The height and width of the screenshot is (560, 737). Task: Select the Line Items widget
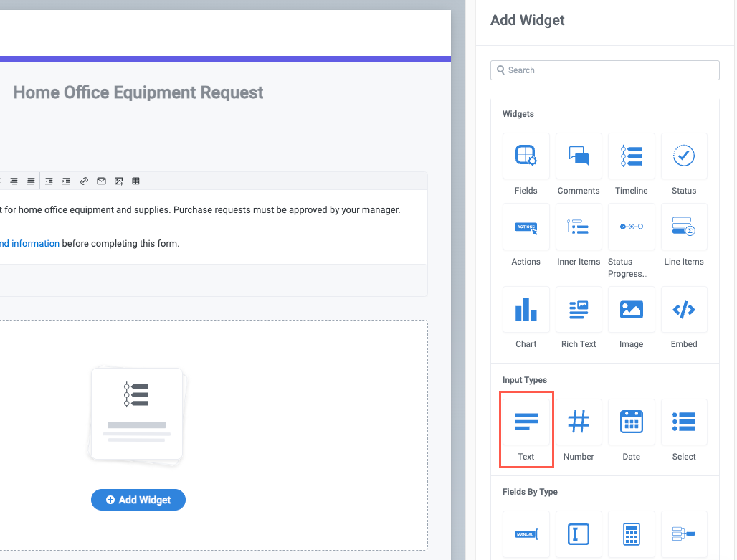(683, 227)
